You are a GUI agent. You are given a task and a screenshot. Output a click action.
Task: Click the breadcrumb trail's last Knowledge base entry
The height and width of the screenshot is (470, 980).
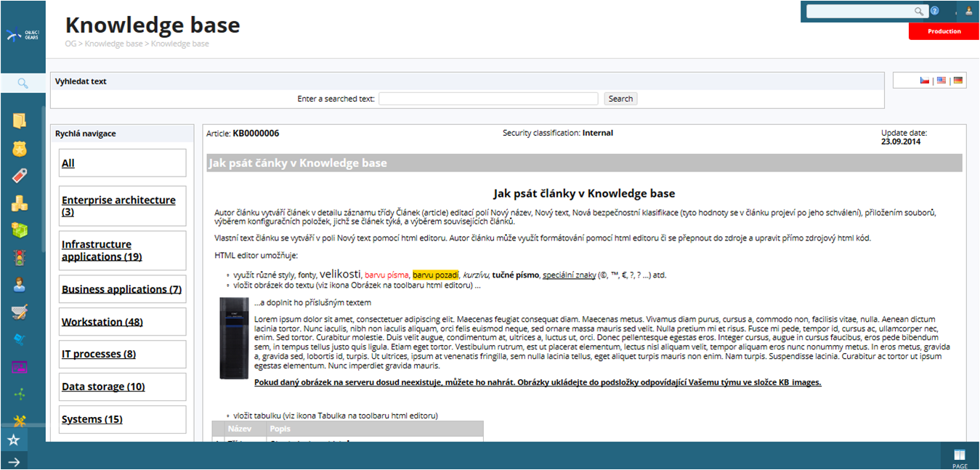click(x=180, y=44)
